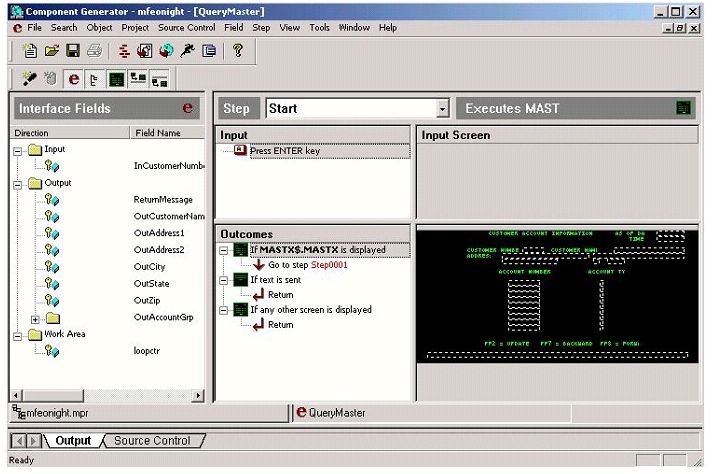The image size is (712, 474).
Task: Toggle the tree view toolbar button
Action: 95,79
